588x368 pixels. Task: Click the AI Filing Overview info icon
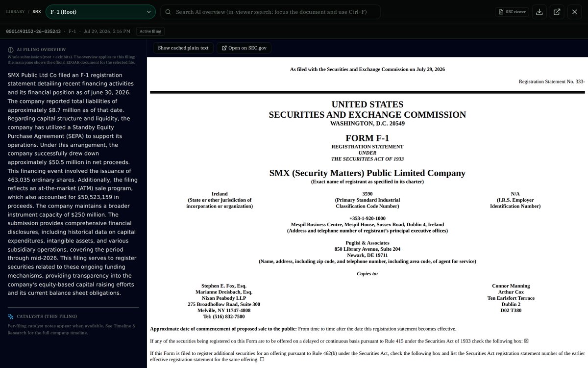pos(11,50)
